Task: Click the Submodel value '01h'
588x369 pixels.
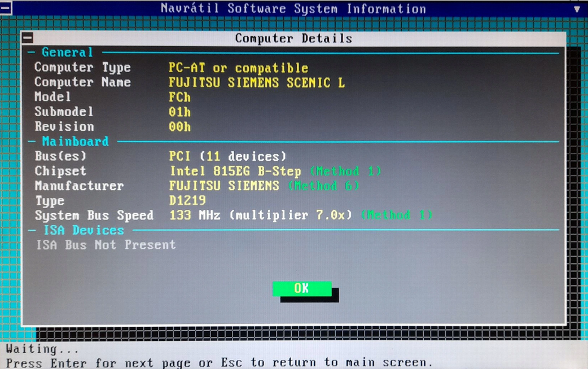Action: pos(179,112)
